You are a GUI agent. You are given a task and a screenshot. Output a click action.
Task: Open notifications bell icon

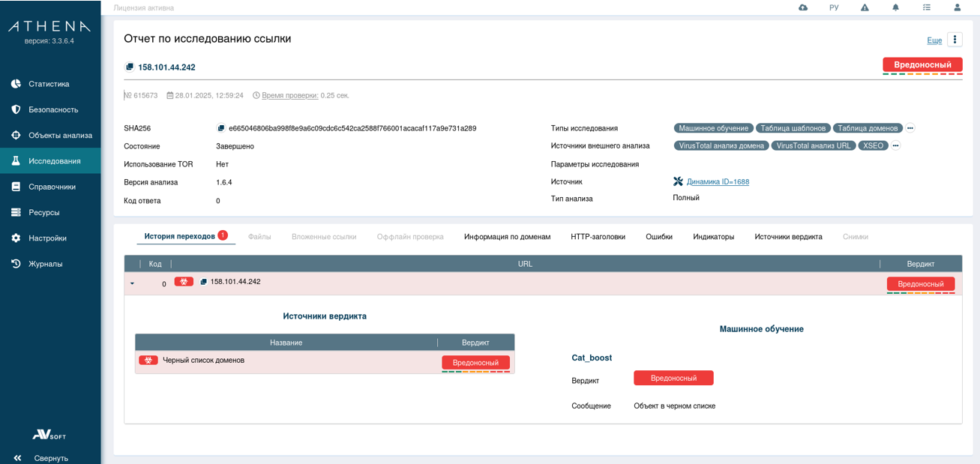pos(895,7)
